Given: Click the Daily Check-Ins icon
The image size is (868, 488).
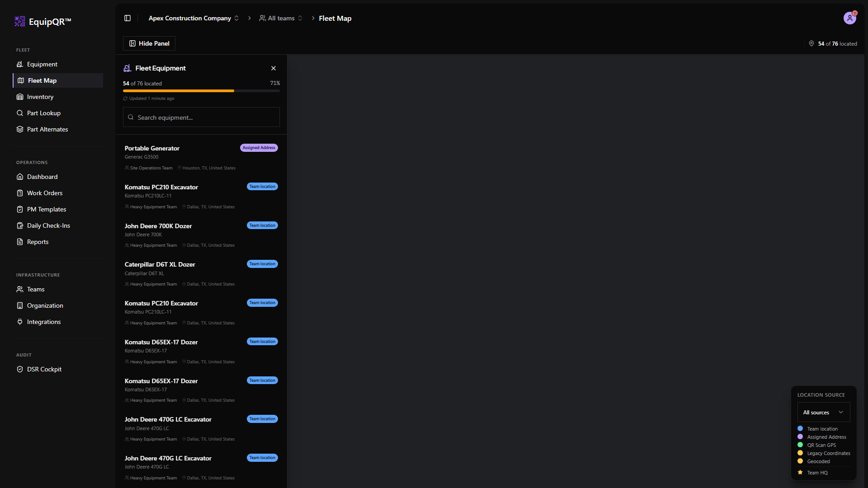Looking at the screenshot, I should [20, 225].
